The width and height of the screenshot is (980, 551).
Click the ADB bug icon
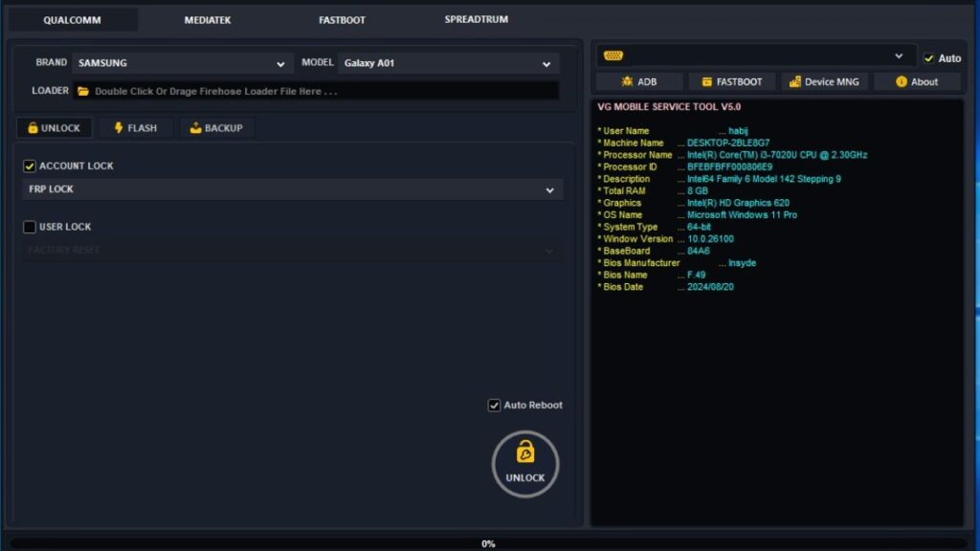627,81
